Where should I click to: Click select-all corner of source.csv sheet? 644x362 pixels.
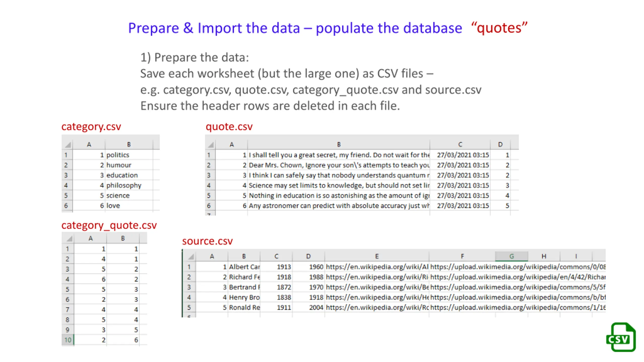point(191,256)
